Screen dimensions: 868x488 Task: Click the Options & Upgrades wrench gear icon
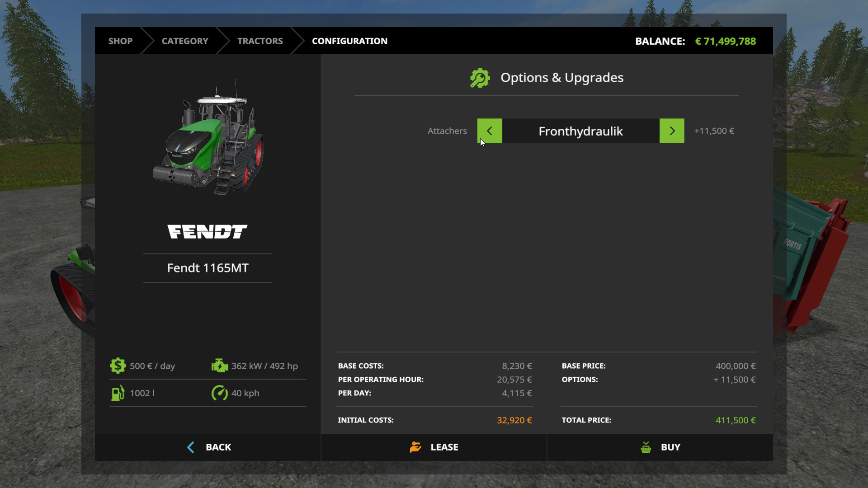(480, 78)
